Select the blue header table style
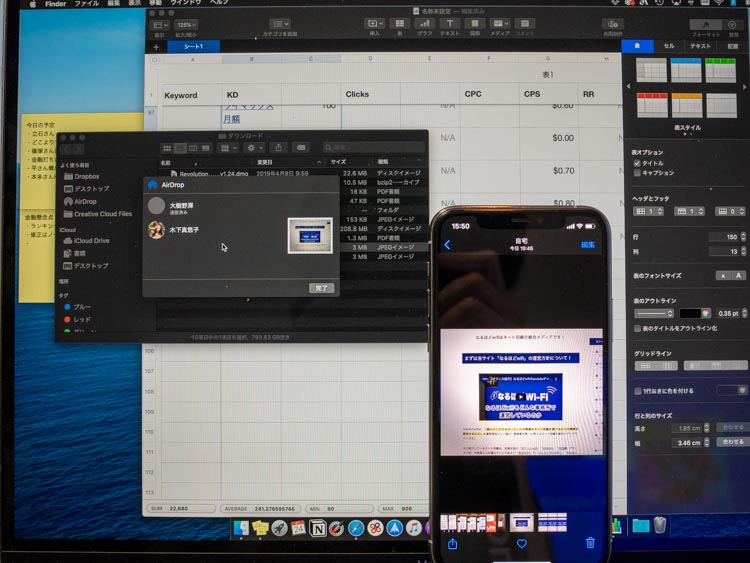 (x=686, y=70)
